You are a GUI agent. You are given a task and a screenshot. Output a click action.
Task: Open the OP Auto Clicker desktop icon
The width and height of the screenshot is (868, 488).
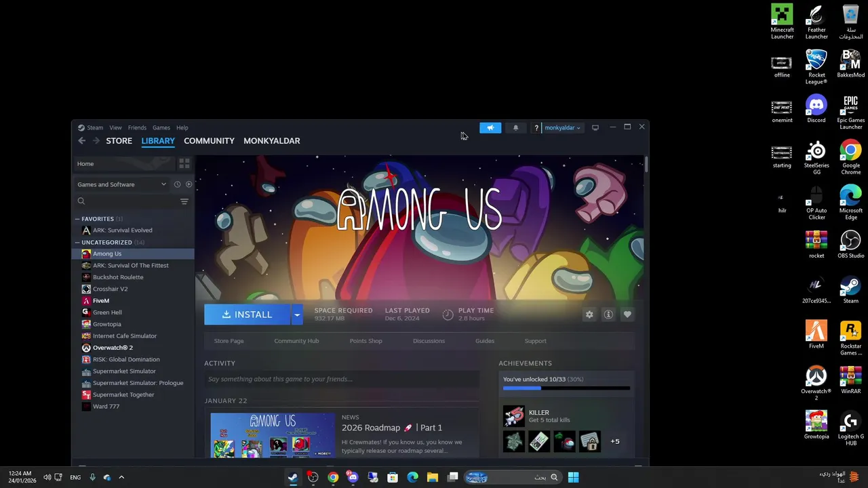(x=816, y=203)
